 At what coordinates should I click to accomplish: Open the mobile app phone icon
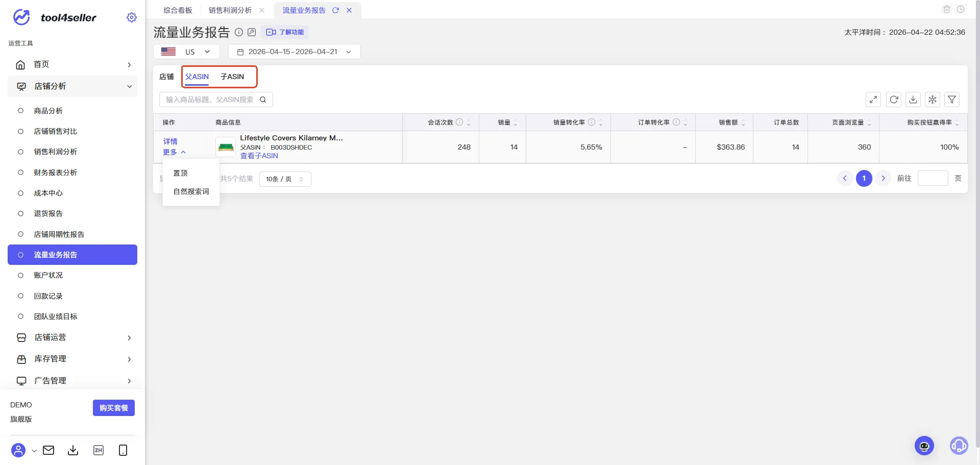click(123, 450)
